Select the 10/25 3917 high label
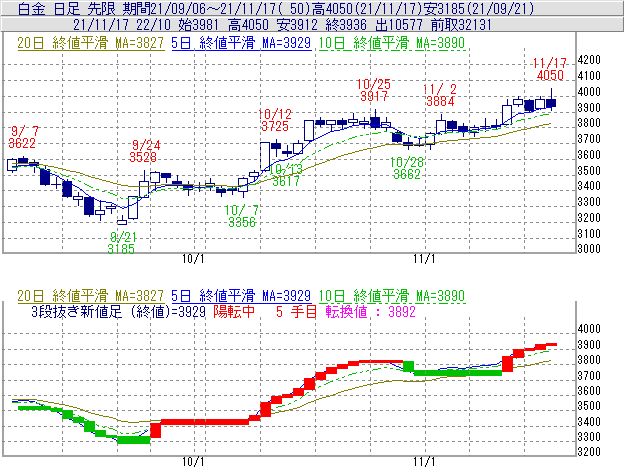 click(373, 90)
